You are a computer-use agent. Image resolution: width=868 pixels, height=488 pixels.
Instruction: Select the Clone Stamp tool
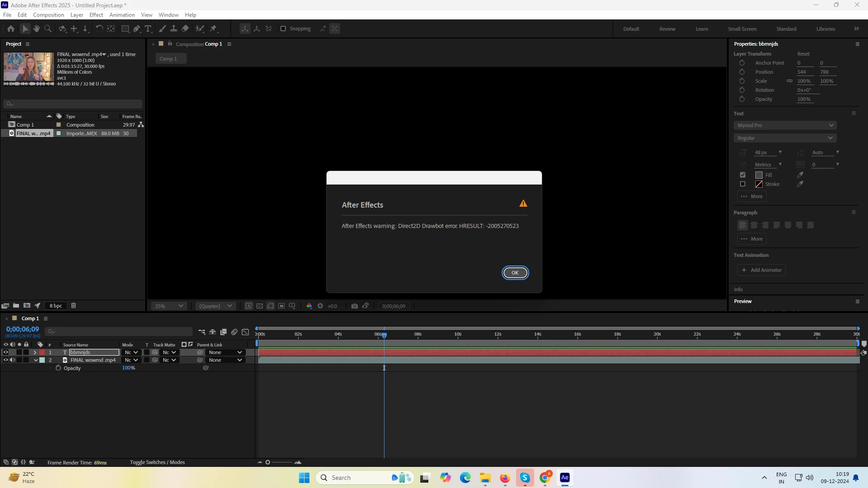coord(173,28)
